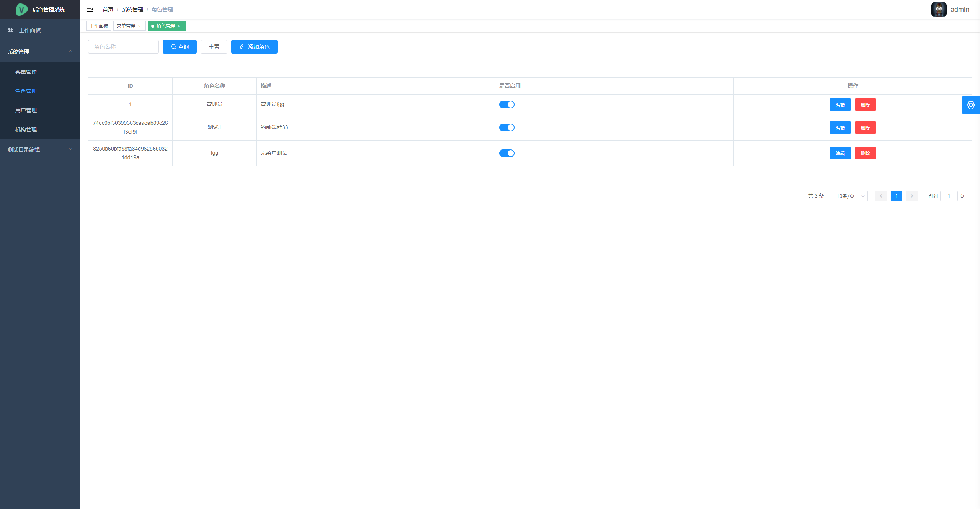Click the 添加角色 button
The width and height of the screenshot is (980, 509).
coord(254,47)
